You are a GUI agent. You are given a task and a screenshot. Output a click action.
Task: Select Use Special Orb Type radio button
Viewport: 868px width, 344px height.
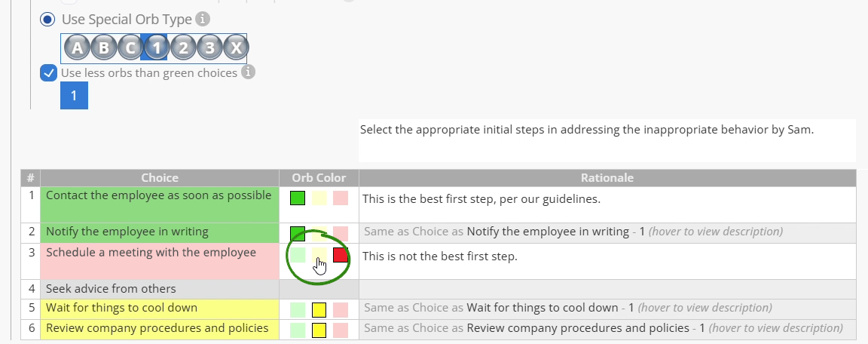(47, 20)
